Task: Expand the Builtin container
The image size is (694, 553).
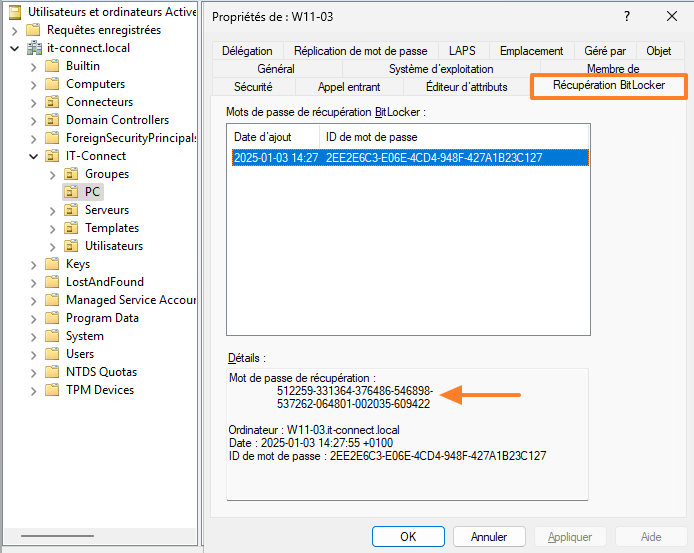Action: pos(34,67)
